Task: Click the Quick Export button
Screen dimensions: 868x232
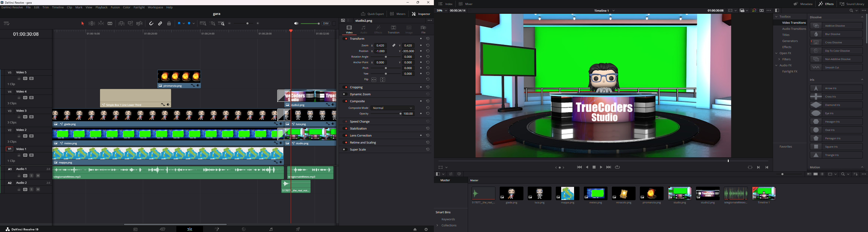Action: (x=372, y=14)
